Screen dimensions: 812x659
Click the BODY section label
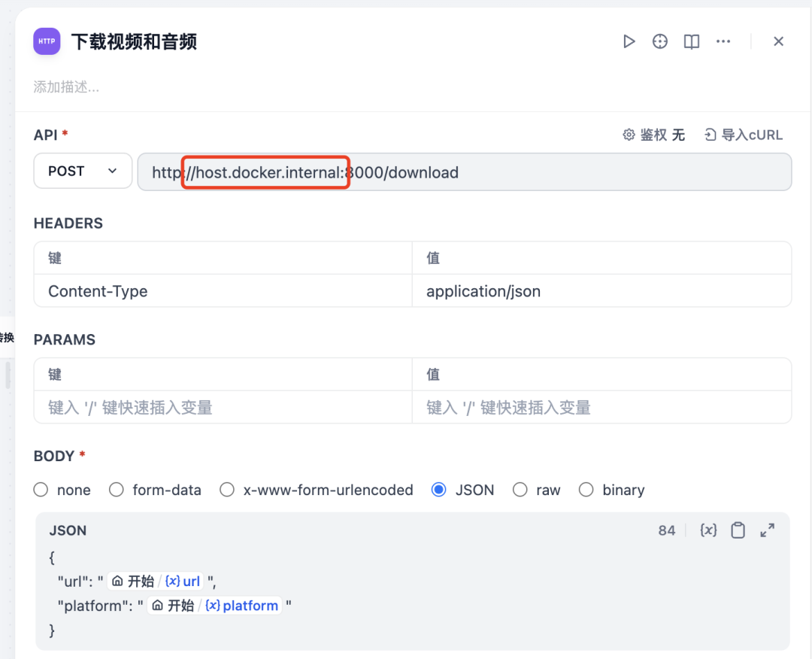[54, 457]
